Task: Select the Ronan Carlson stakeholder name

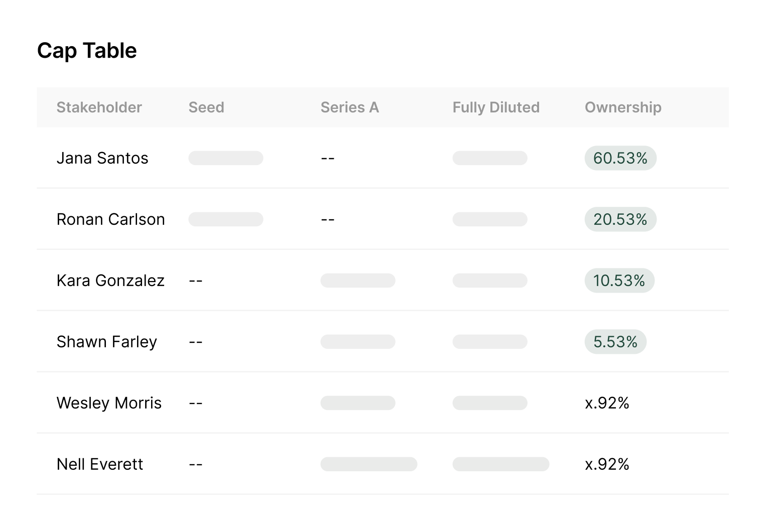Action: pyautogui.click(x=110, y=219)
